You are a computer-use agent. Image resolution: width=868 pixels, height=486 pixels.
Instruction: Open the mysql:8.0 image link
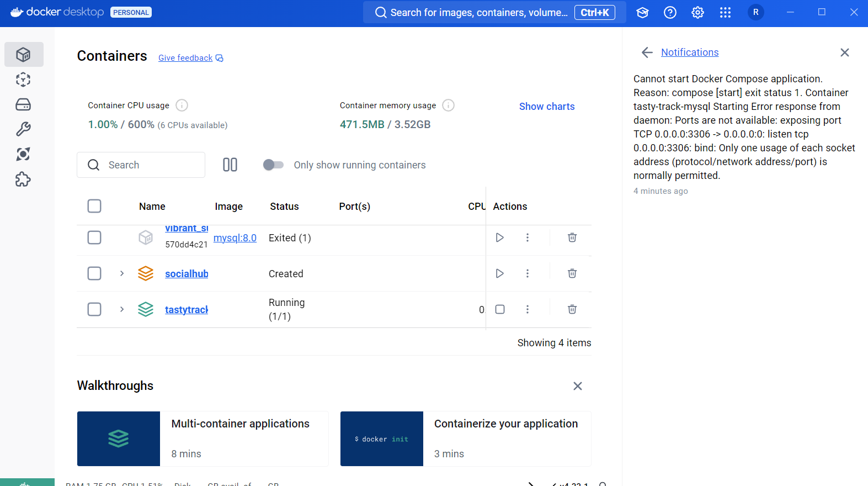[235, 238]
